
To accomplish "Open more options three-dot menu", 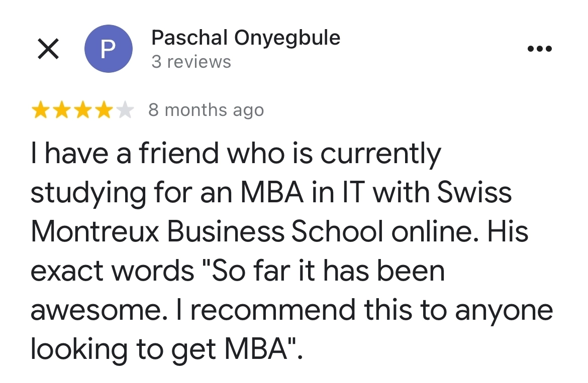I will pyautogui.click(x=540, y=49).
